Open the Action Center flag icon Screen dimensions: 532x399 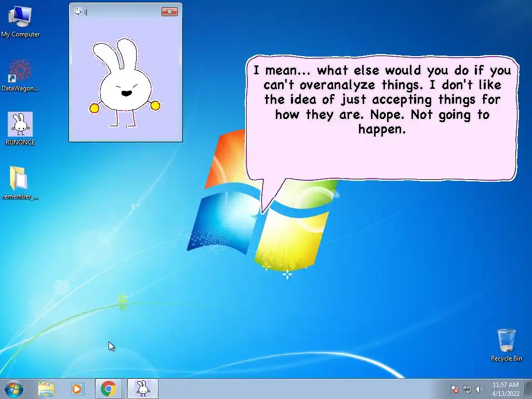[455, 389]
